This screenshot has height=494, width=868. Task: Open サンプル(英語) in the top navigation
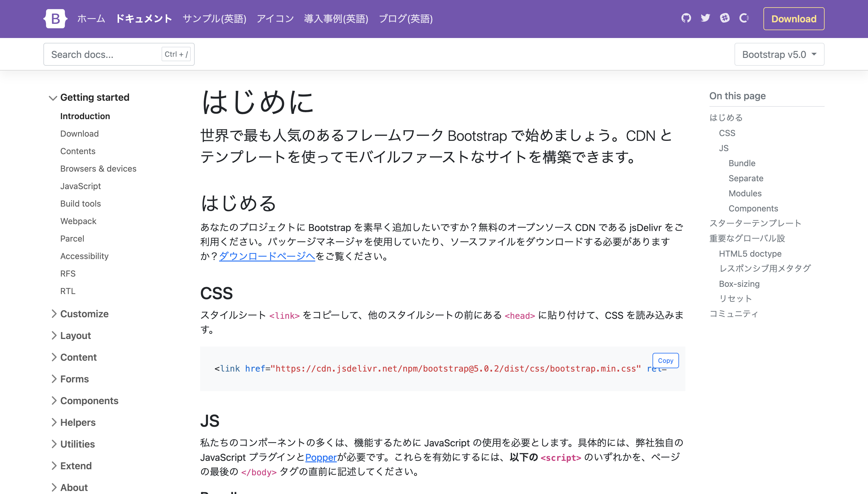(x=214, y=19)
